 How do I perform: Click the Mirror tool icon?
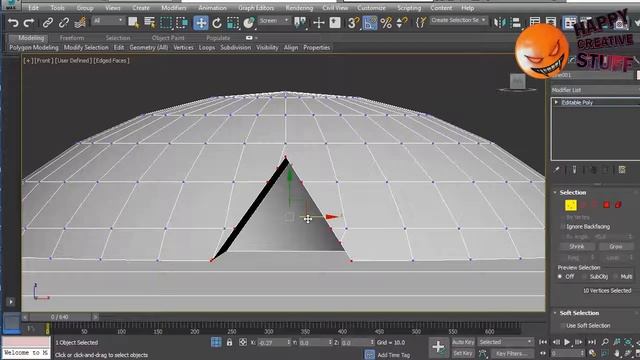499,22
